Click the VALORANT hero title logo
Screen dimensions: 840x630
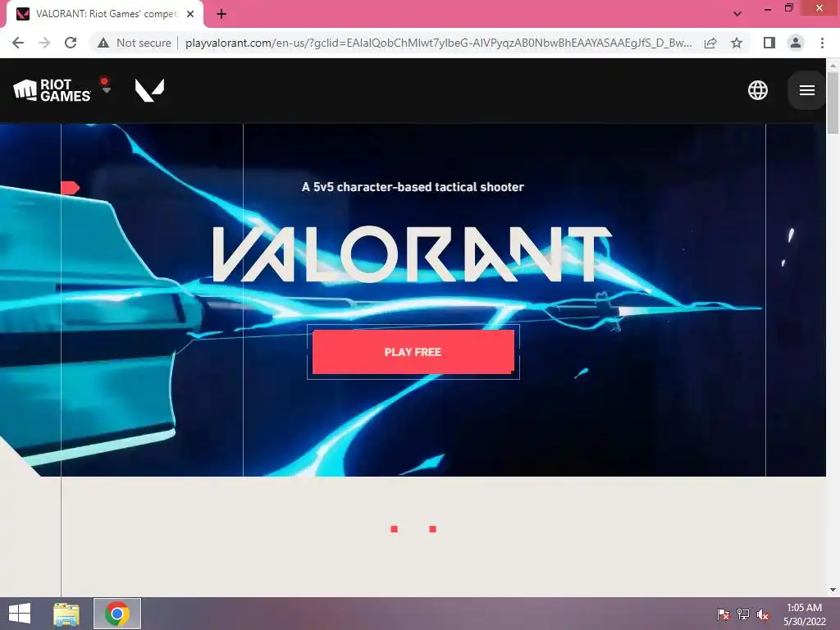click(412, 254)
